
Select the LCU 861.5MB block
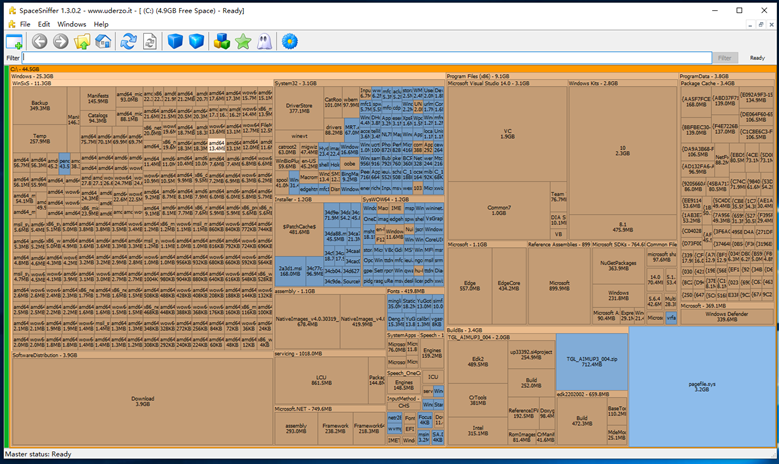point(321,380)
